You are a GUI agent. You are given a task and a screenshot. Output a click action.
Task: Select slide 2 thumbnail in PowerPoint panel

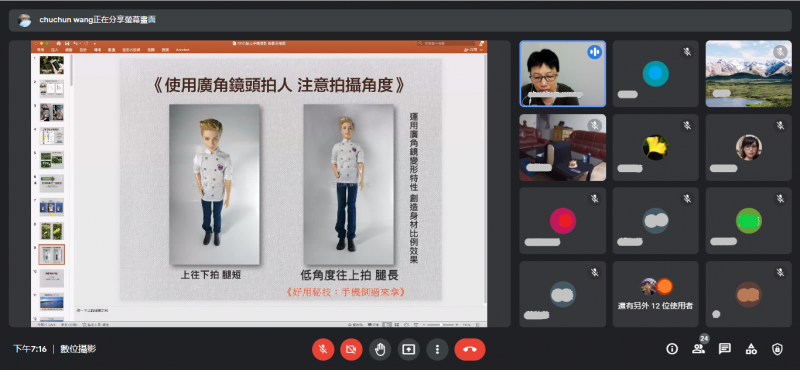52,89
